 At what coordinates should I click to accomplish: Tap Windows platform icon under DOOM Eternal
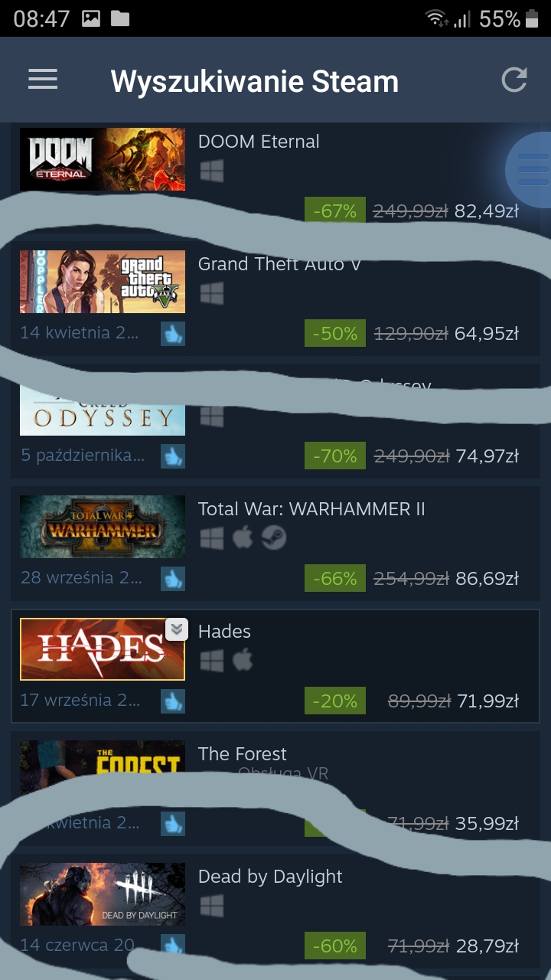[x=212, y=171]
